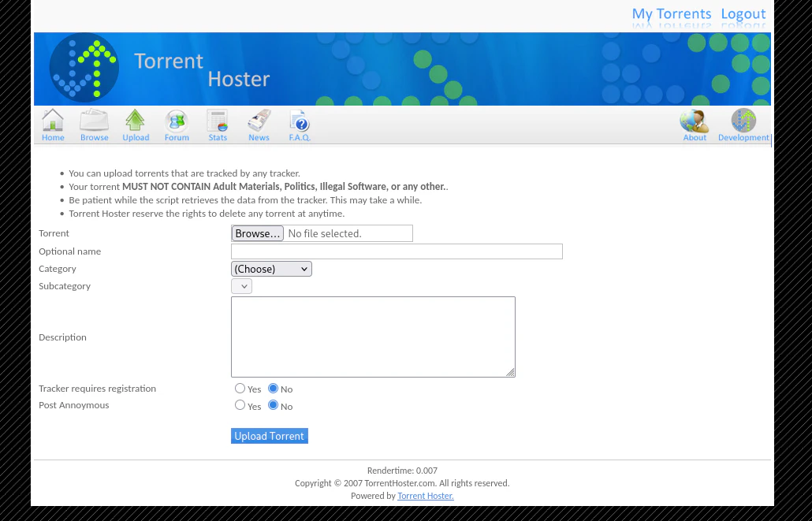Select Yes for Tracker requires registration
Image resolution: width=812 pixels, height=521 pixels.
(240, 388)
